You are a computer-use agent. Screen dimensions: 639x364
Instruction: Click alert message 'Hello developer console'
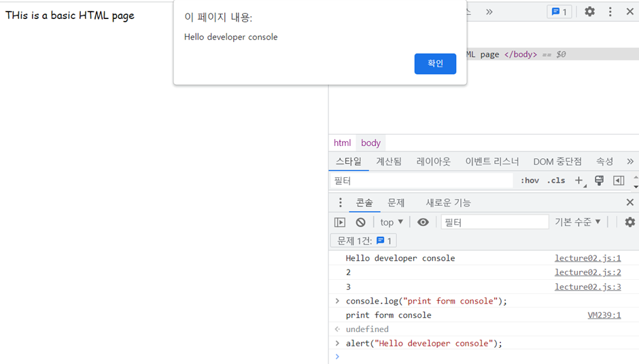tap(230, 37)
